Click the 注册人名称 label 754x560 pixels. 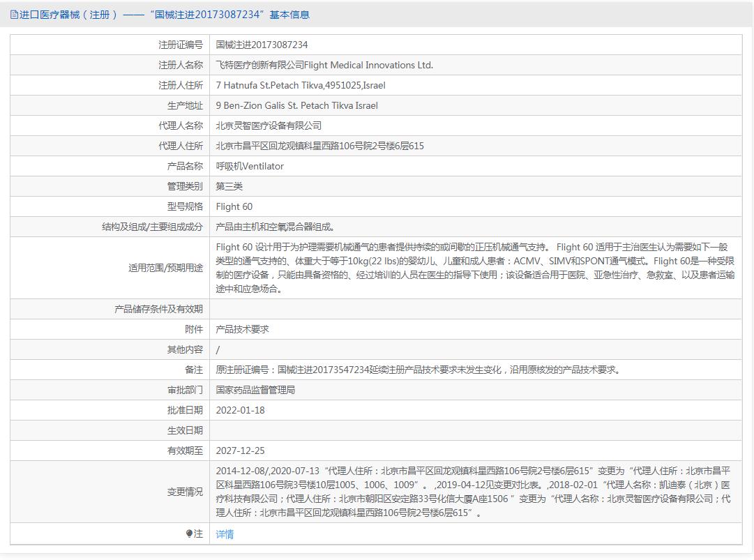click(x=181, y=65)
